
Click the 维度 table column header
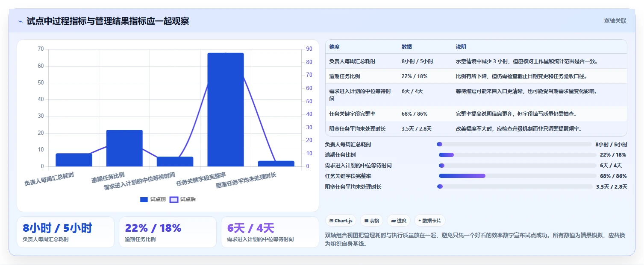click(x=335, y=47)
